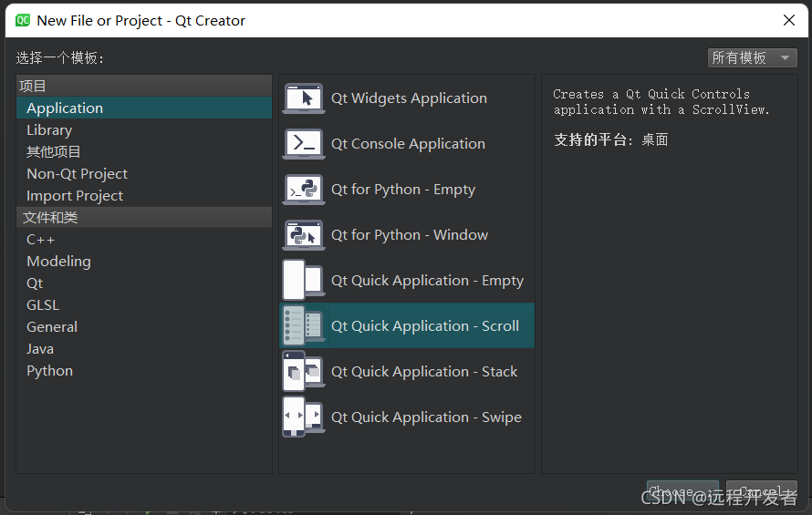Choose Qt for Python - Empty template text
The height and width of the screenshot is (515, 812).
point(403,190)
